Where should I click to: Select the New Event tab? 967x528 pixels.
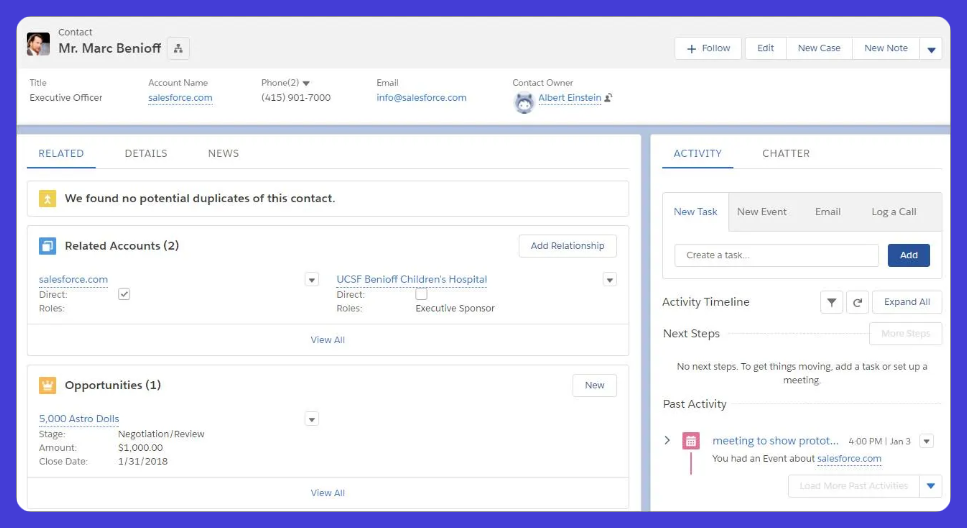click(x=762, y=212)
